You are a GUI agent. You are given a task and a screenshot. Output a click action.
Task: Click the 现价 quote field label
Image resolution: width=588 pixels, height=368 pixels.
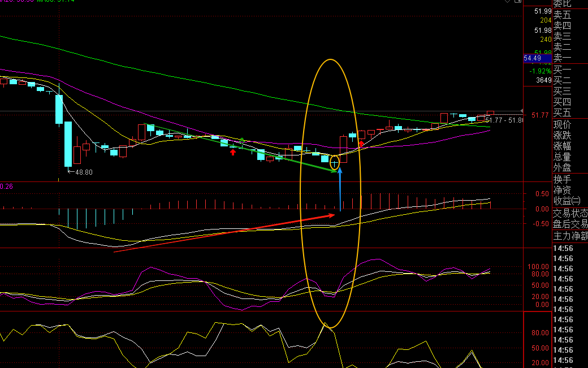562,124
